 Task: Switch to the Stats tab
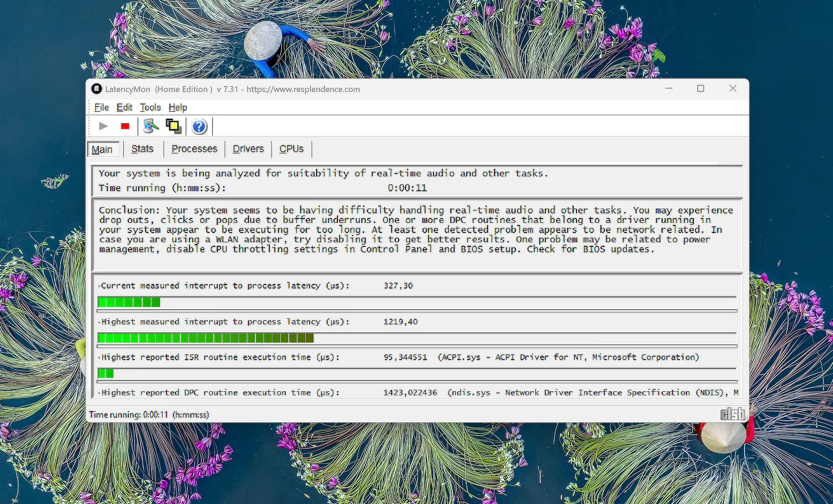(142, 149)
